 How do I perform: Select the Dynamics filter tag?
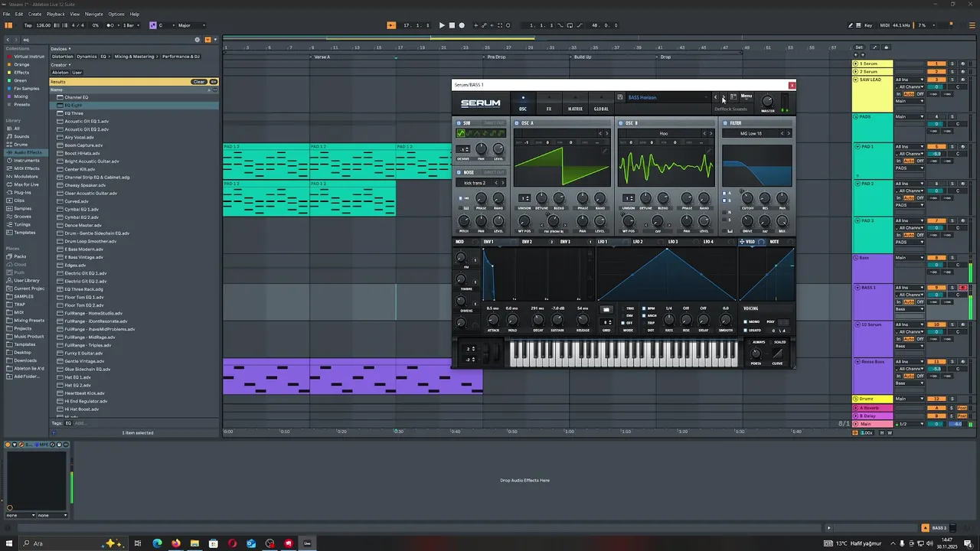pos(87,56)
